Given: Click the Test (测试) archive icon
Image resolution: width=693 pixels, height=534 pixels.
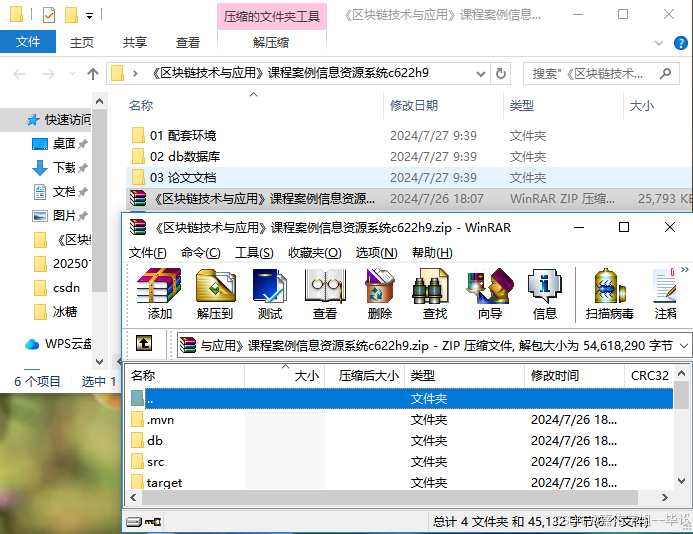Looking at the screenshot, I should pos(270,294).
